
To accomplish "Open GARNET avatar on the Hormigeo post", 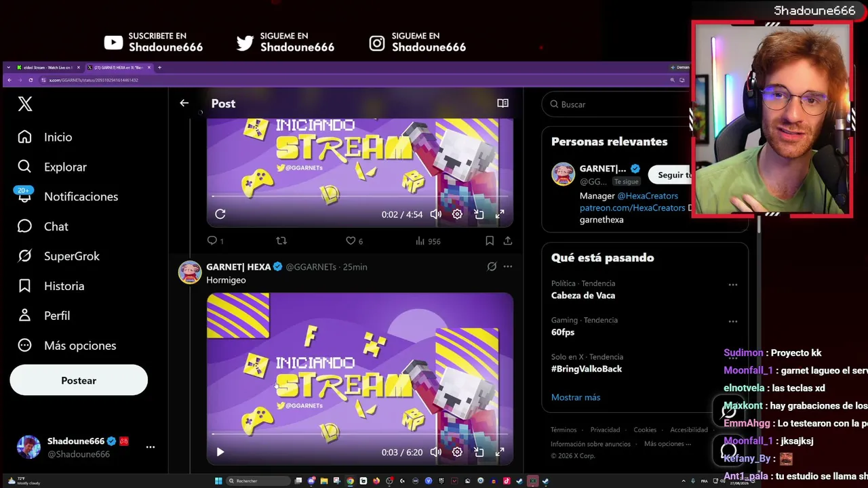I will click(x=190, y=272).
